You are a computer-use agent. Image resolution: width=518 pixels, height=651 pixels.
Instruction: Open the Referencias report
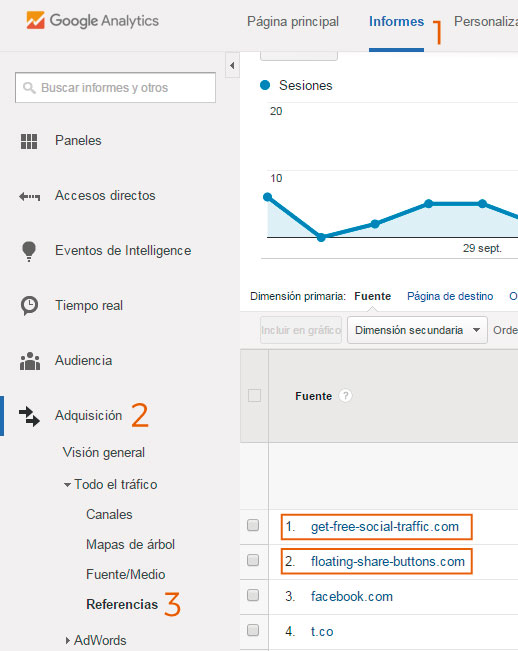[122, 604]
